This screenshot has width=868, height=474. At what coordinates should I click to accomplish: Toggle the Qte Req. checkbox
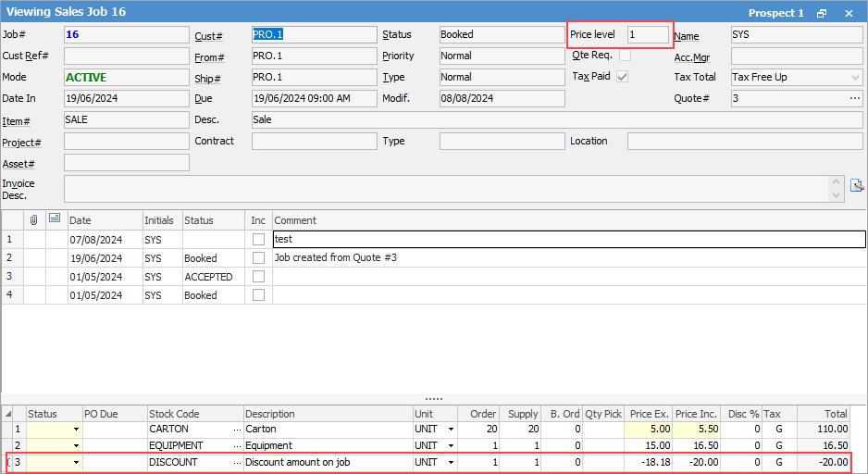coord(625,56)
